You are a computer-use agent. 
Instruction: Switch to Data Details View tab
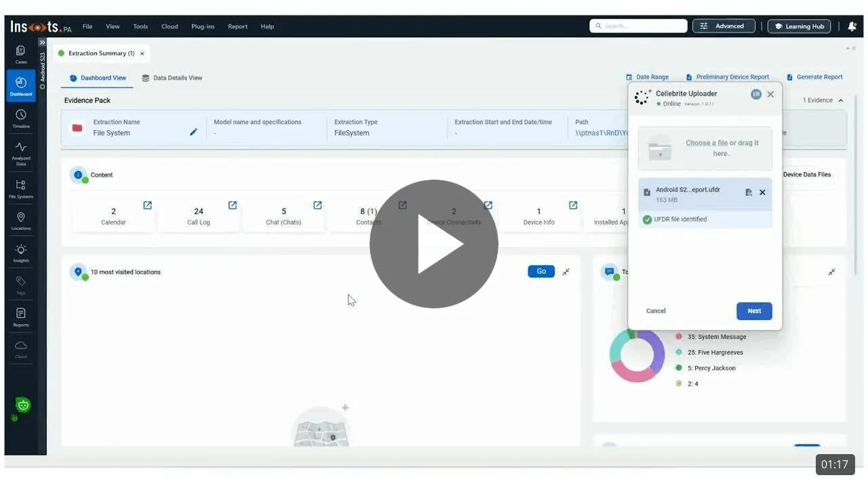tap(172, 78)
